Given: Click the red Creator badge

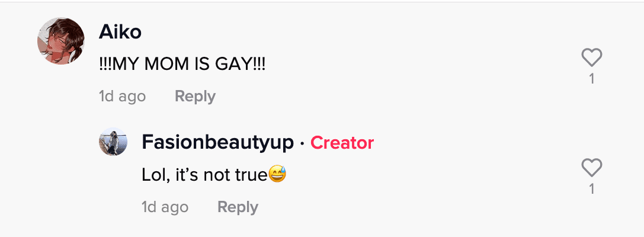Looking at the screenshot, I should point(342,143).
